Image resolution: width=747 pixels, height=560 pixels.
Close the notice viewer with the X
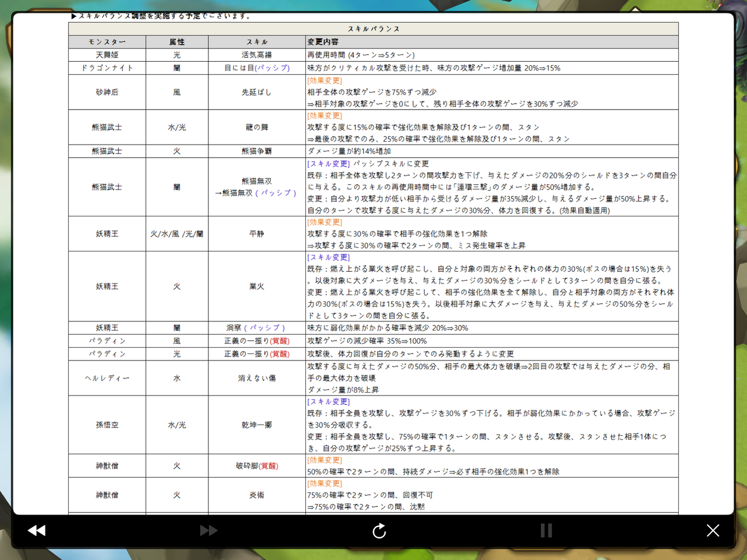pos(713,530)
